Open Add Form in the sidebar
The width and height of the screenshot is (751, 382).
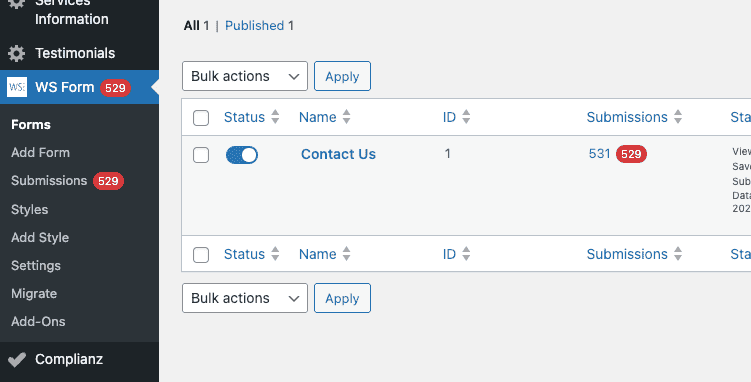pyautogui.click(x=40, y=153)
